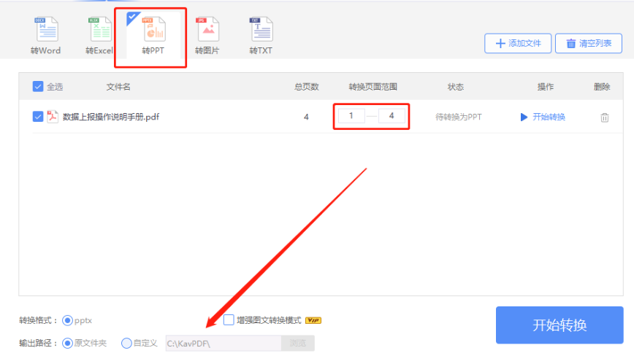Select the 转PPT conversion icon
This screenshot has width=634, height=364.
coord(153,36)
